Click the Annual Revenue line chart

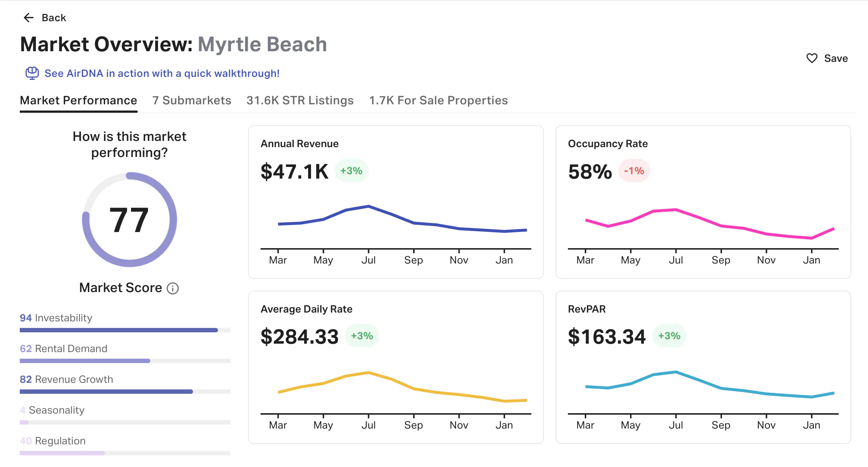pos(402,219)
